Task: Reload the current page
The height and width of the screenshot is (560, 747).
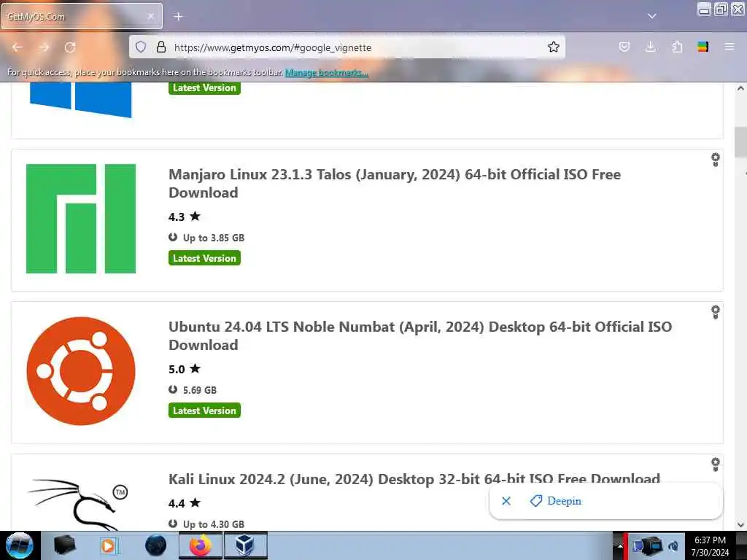Action: 70,47
